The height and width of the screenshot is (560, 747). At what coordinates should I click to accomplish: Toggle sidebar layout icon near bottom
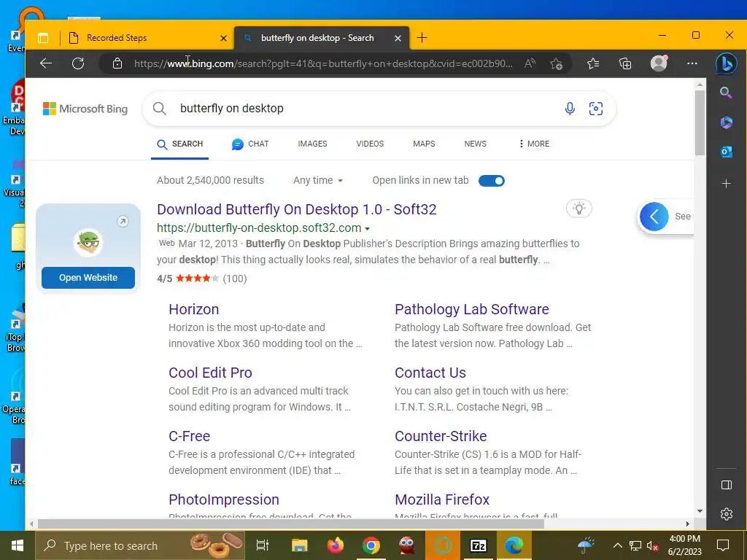[x=726, y=485]
